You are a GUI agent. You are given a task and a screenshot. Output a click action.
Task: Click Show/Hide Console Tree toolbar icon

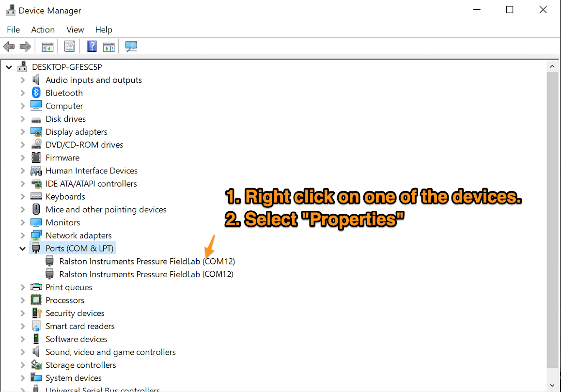click(x=47, y=47)
